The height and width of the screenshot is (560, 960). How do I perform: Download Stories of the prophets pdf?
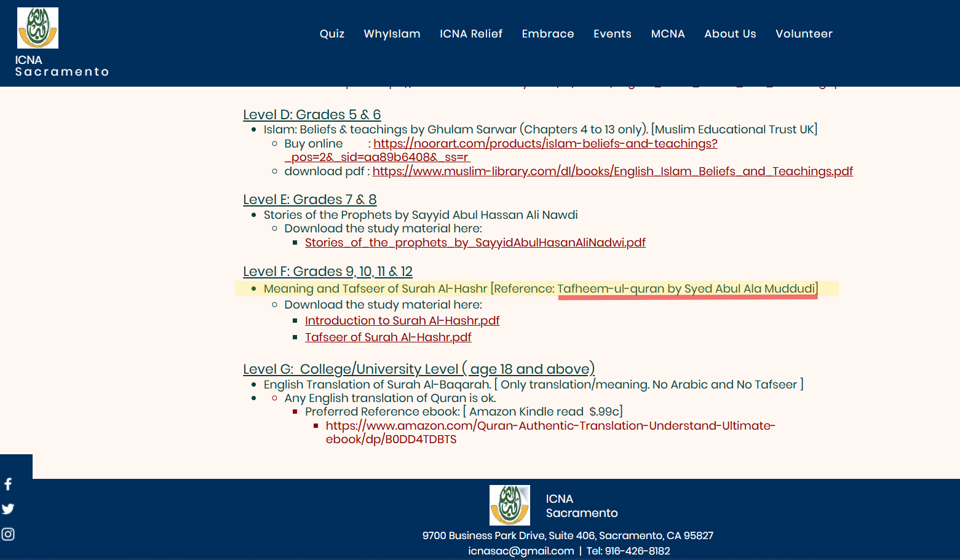(475, 243)
